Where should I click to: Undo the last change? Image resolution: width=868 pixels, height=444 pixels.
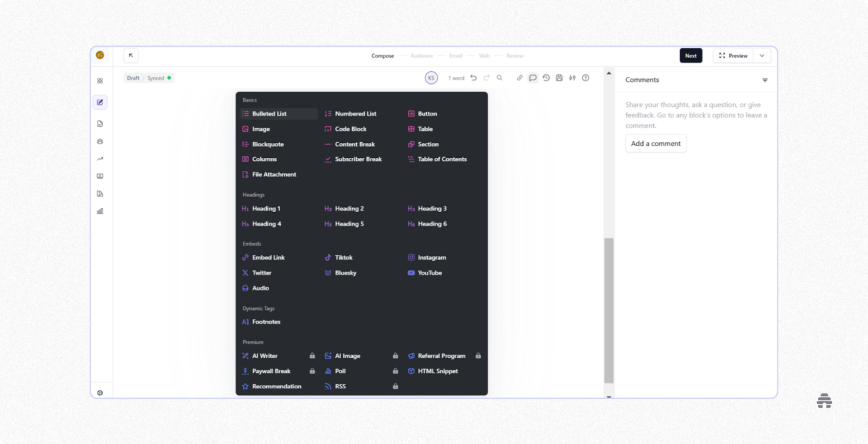pyautogui.click(x=473, y=78)
